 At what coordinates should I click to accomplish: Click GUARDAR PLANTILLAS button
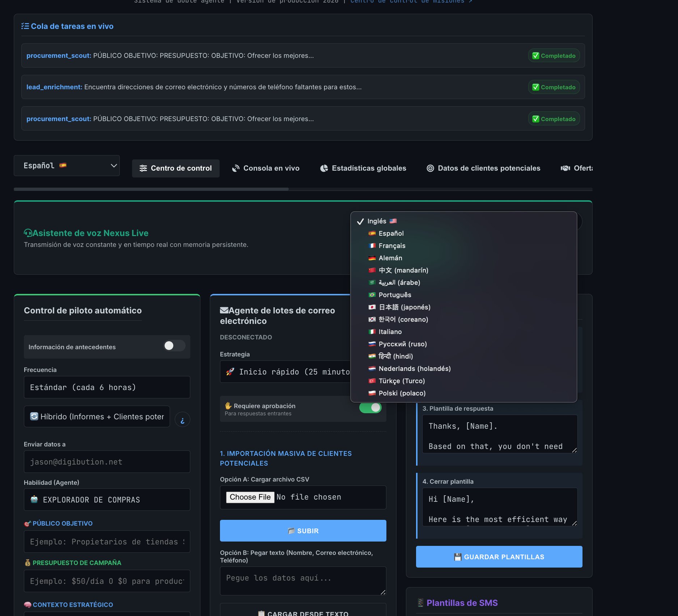(499, 557)
